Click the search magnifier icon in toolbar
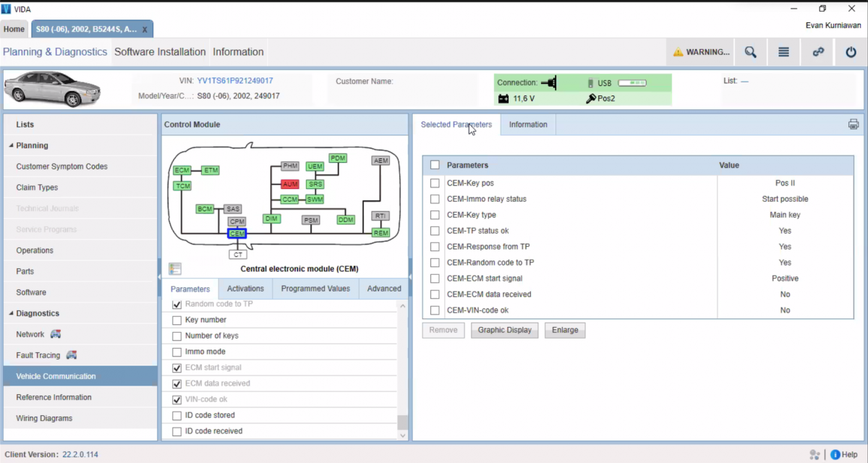Image resolution: width=868 pixels, height=463 pixels. 750,52
